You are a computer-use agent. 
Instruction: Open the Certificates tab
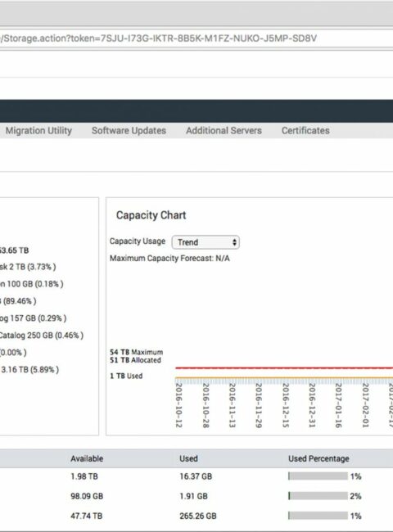click(x=305, y=131)
